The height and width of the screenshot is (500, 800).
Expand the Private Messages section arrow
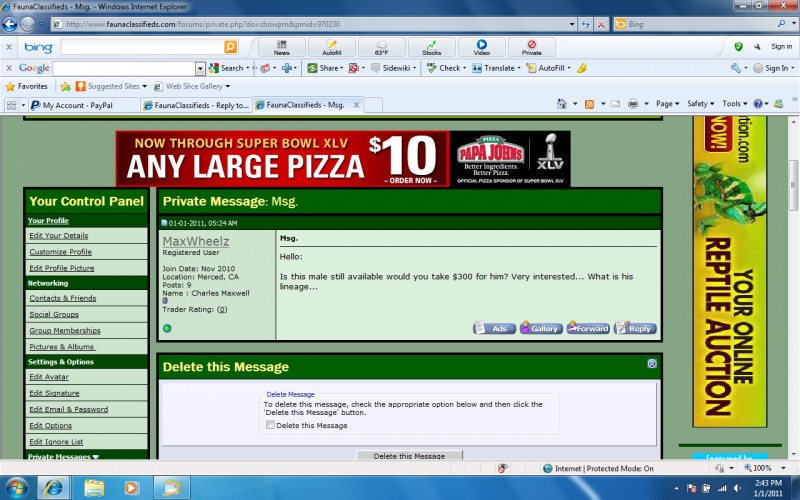[x=96, y=457]
